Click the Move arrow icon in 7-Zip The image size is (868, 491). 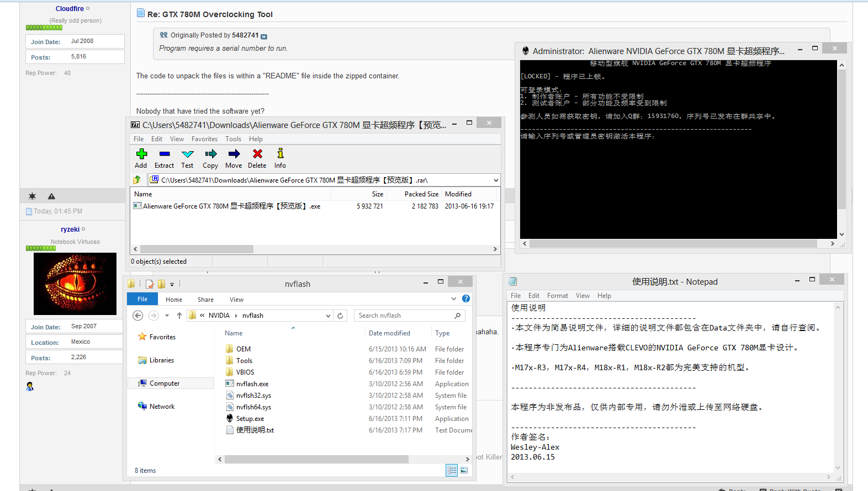tap(234, 154)
